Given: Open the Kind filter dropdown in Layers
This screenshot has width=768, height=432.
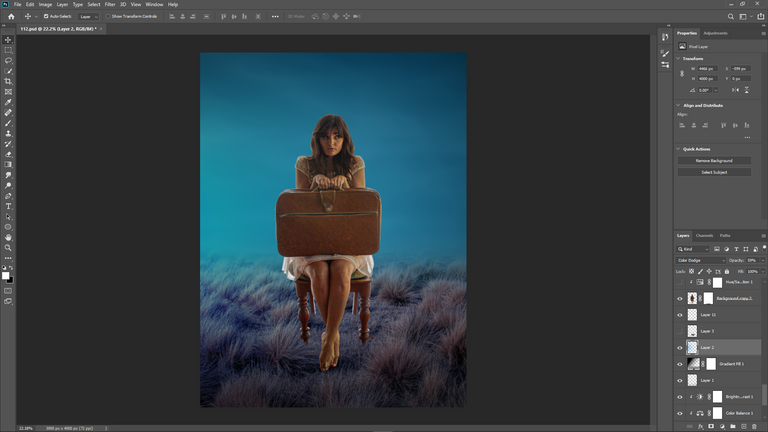Looking at the screenshot, I should pos(693,249).
